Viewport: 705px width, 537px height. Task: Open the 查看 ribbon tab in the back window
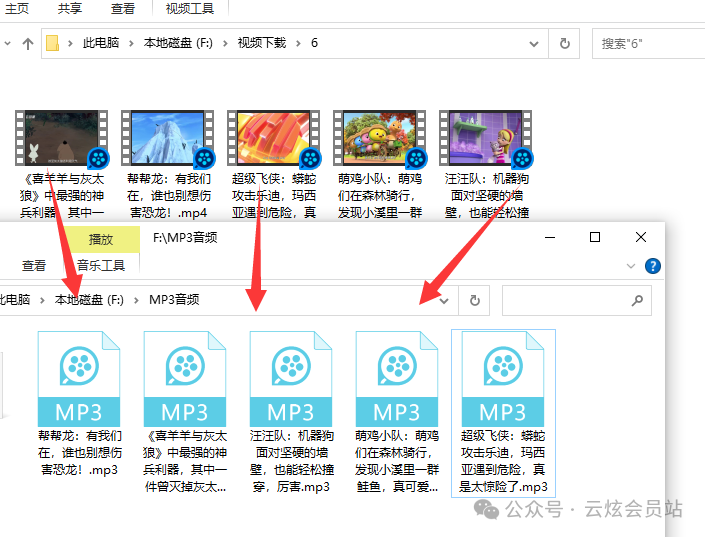(123, 9)
